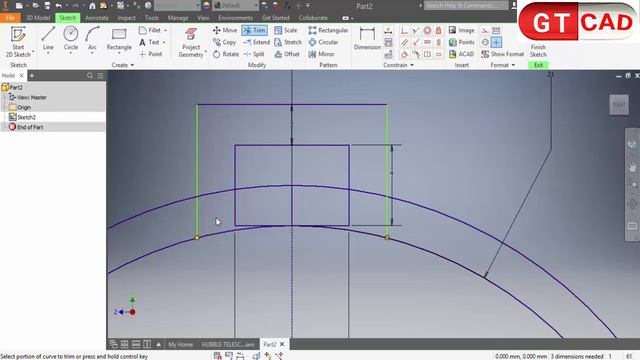Select the Rotate tool
The height and width of the screenshot is (360, 640).
coord(226,54)
